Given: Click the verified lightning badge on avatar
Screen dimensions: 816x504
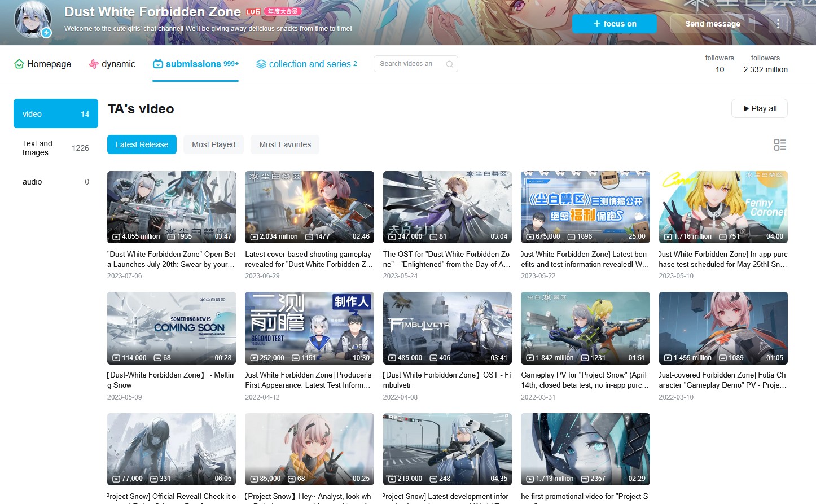Looking at the screenshot, I should (x=46, y=33).
